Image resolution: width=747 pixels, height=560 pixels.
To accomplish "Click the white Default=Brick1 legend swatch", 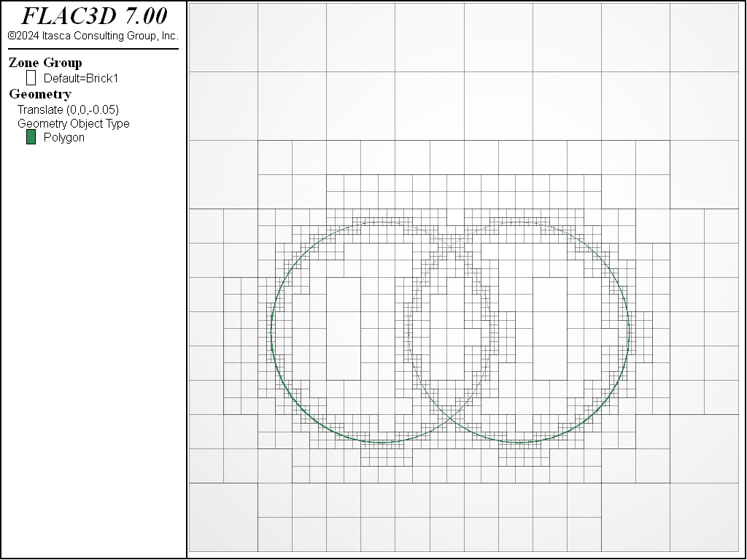I will pyautogui.click(x=31, y=78).
